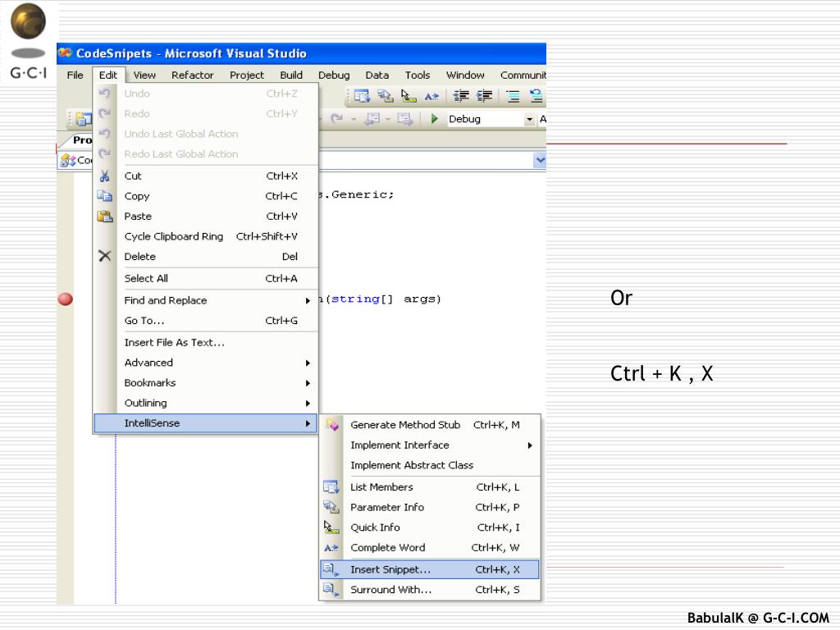
Task: Choose Go To... from the Edit menu
Action: (x=206, y=321)
